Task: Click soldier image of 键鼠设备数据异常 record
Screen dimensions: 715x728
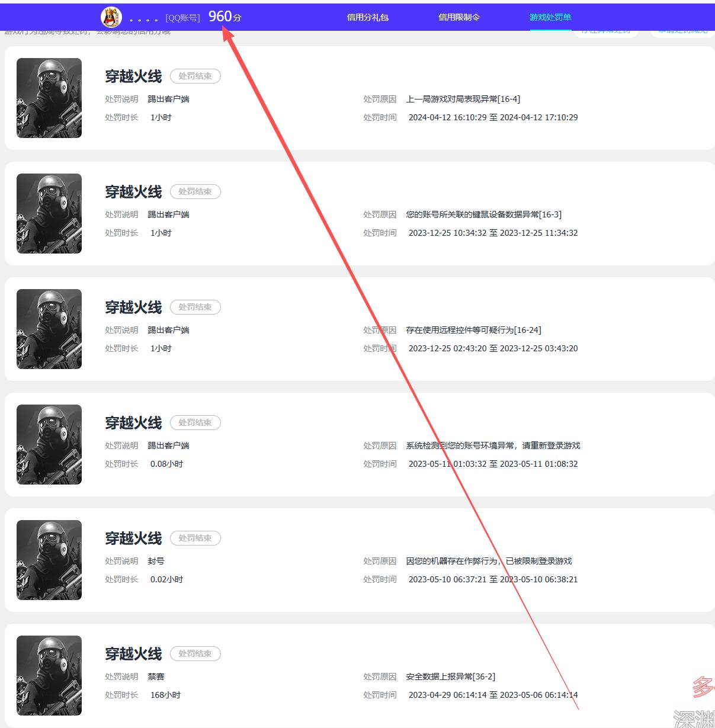Action: point(49,213)
